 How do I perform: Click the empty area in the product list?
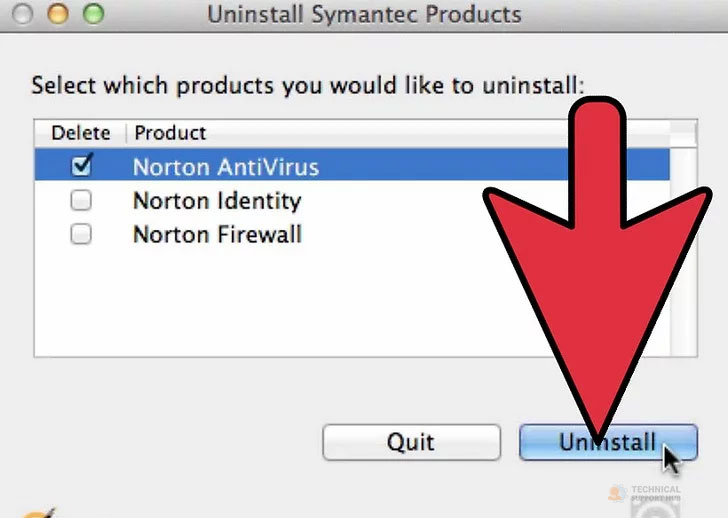(x=250, y=300)
